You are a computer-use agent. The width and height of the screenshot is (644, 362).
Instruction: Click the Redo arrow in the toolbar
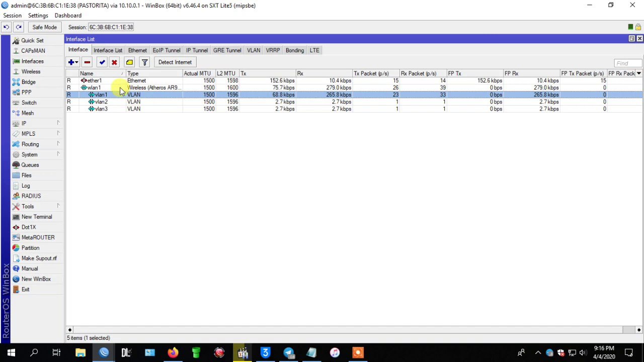tap(19, 27)
